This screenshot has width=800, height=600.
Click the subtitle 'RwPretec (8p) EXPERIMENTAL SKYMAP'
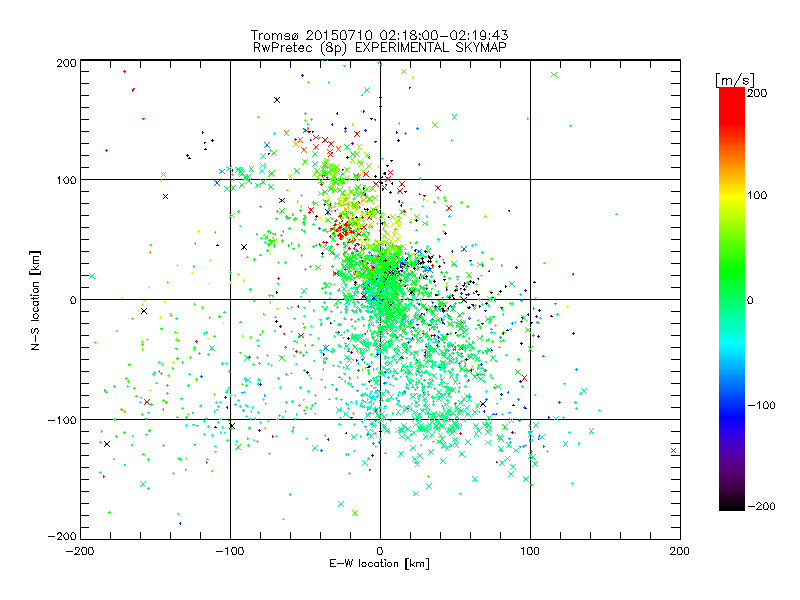coord(379,48)
